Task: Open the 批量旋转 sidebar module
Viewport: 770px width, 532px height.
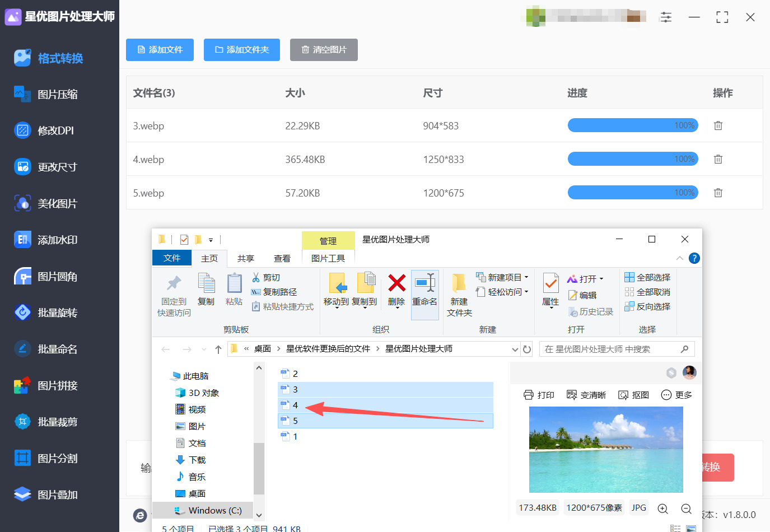Action: coord(46,312)
